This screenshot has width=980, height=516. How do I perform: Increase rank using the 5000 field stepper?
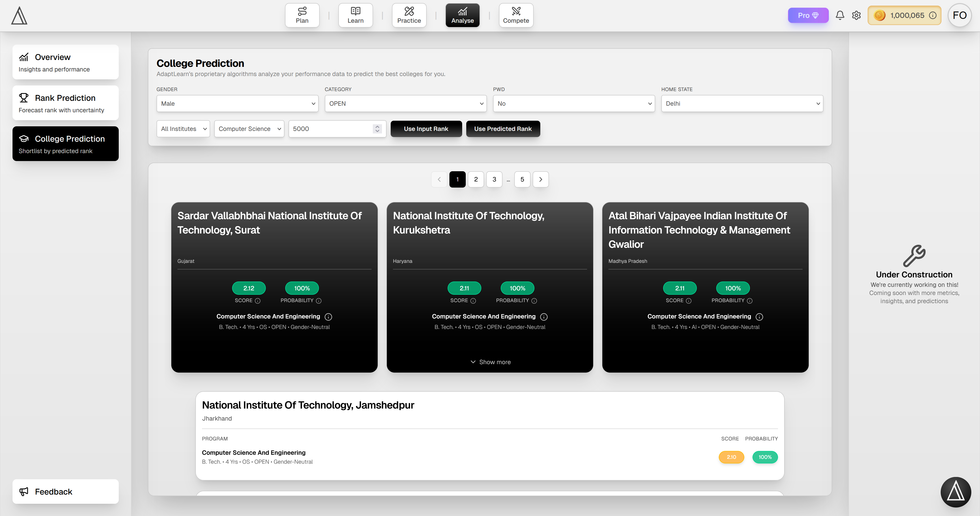pyautogui.click(x=377, y=126)
